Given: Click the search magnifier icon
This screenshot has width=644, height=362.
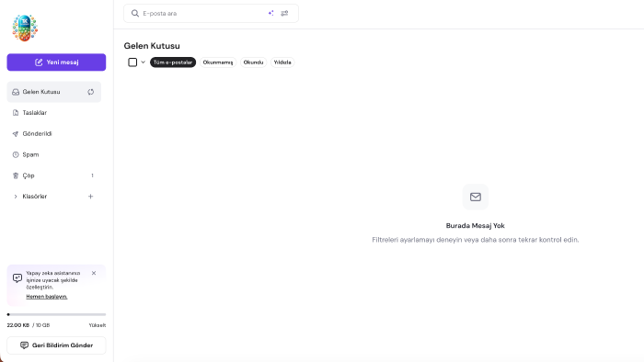Looking at the screenshot, I should 134,14.
